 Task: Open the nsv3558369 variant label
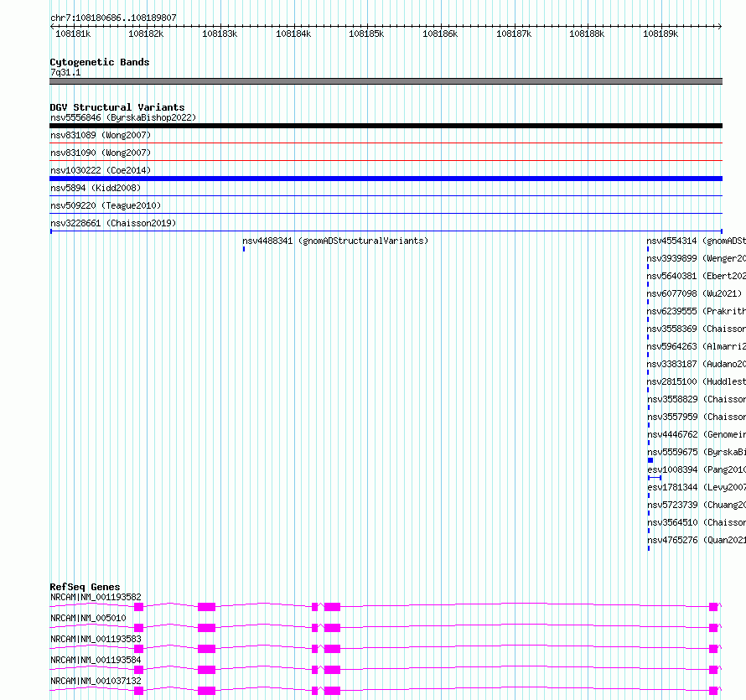pyautogui.click(x=696, y=329)
